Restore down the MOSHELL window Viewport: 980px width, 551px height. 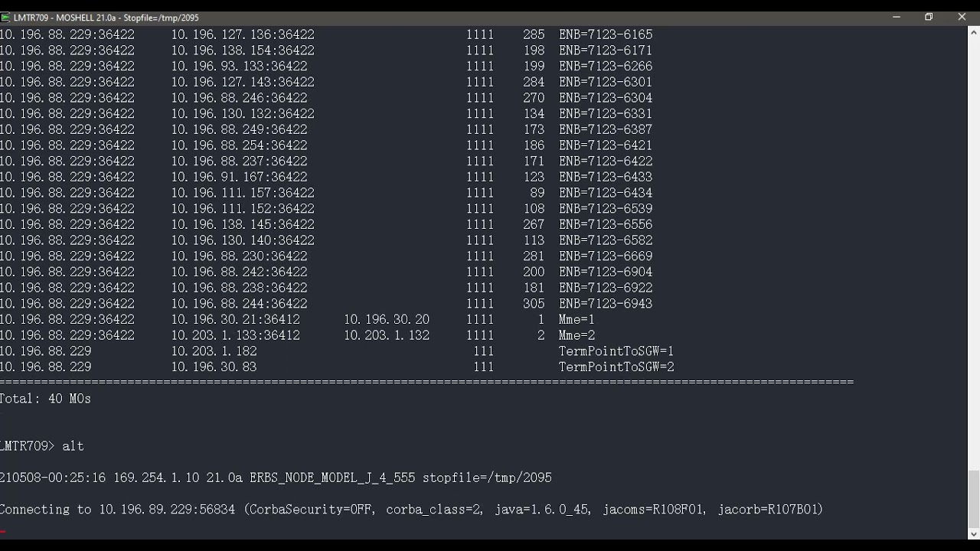click(929, 17)
